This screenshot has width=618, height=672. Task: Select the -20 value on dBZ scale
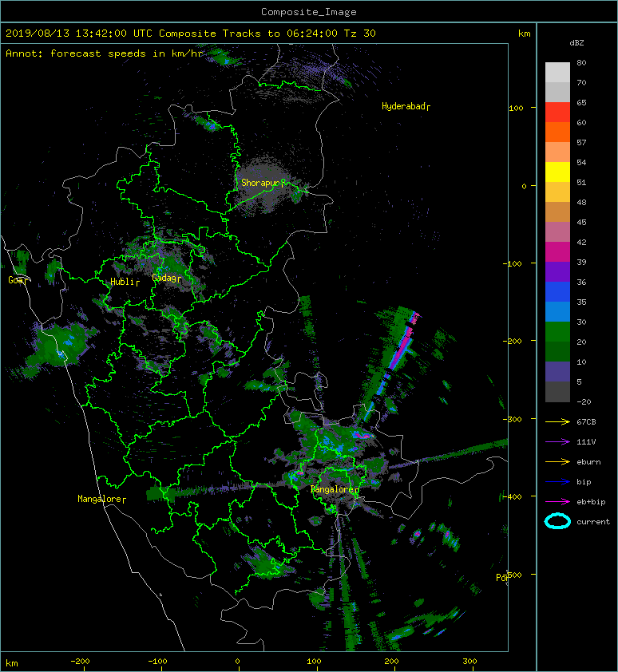[584, 402]
